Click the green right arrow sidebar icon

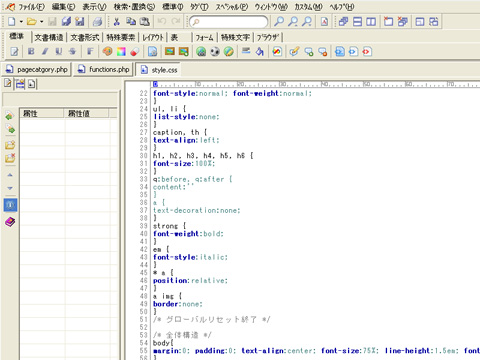coord(10,129)
